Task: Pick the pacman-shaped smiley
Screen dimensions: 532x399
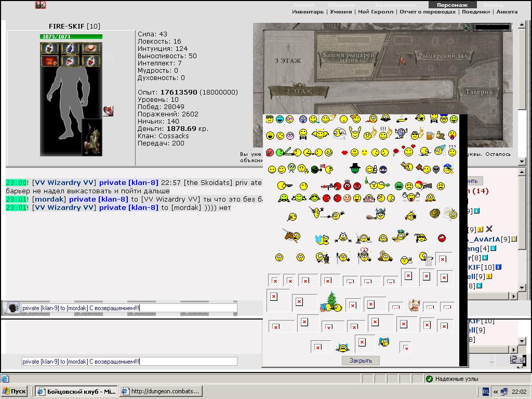Action: [329, 169]
